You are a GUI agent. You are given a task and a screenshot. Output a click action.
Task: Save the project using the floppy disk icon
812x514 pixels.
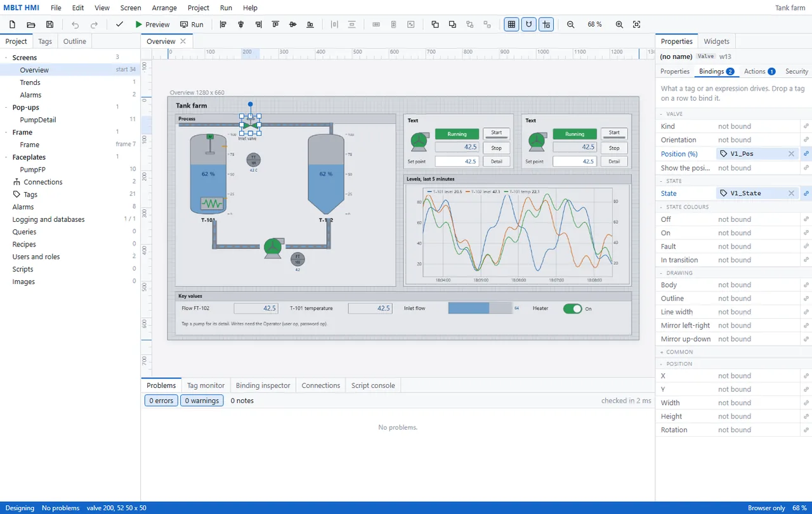click(x=50, y=25)
